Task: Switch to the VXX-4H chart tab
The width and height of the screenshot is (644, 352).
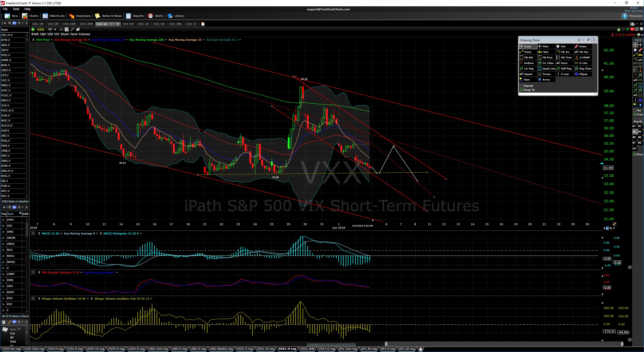Action: tap(128, 24)
